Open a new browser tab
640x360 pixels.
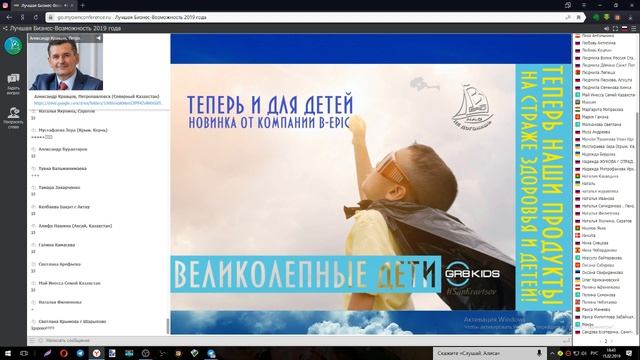[82, 5]
